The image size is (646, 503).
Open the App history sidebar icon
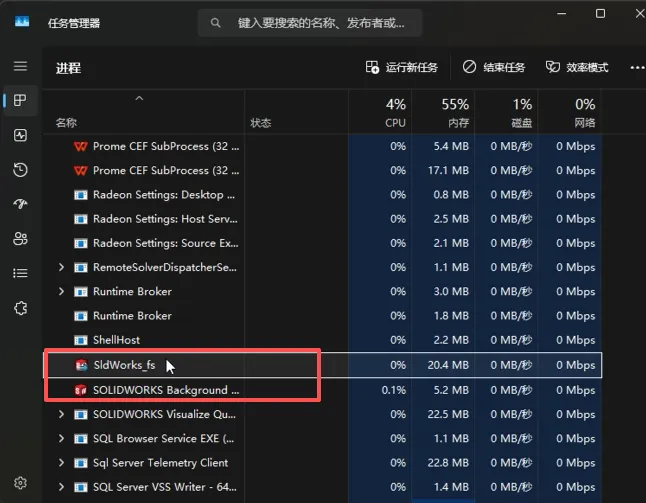(20, 170)
